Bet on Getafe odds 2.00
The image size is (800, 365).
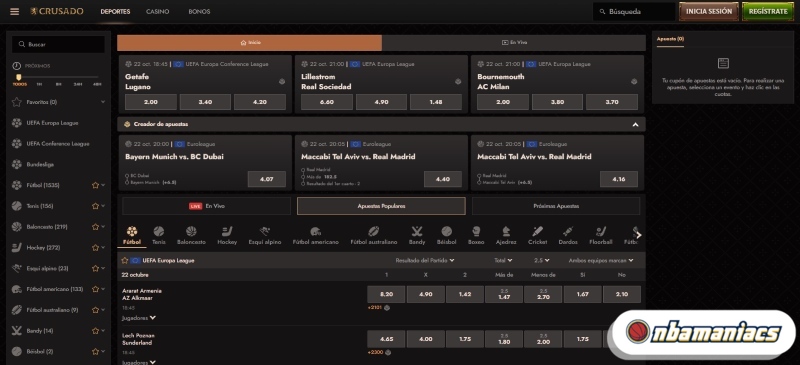(x=151, y=102)
